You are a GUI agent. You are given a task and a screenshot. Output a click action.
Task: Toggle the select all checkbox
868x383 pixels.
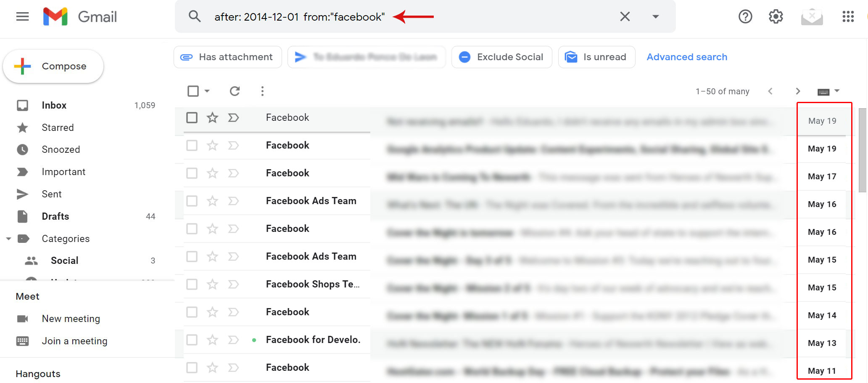[193, 91]
